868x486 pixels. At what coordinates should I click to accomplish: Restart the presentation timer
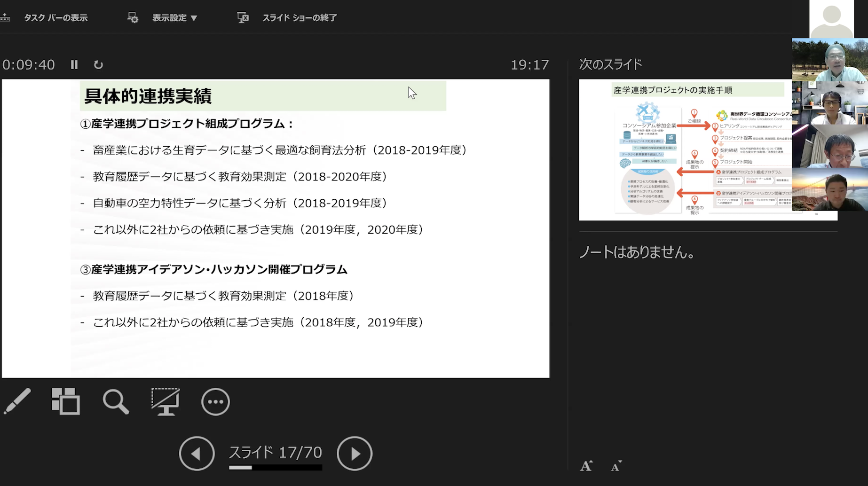pos(98,65)
